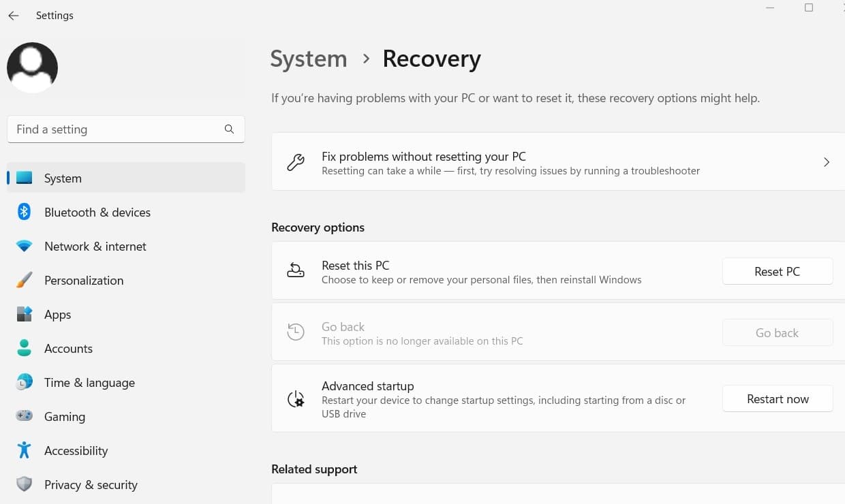The height and width of the screenshot is (504, 845).
Task: Click the Gaming controller icon
Action: click(25, 416)
